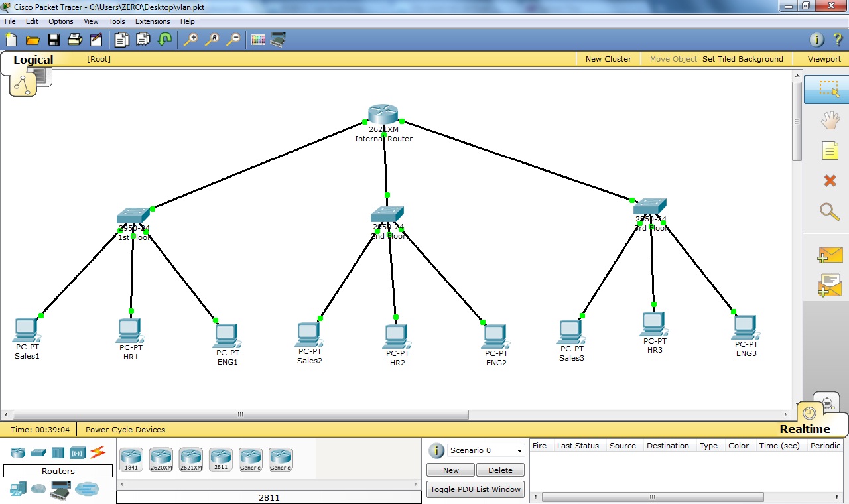Activate the Inspect magnifier tool

tap(829, 212)
